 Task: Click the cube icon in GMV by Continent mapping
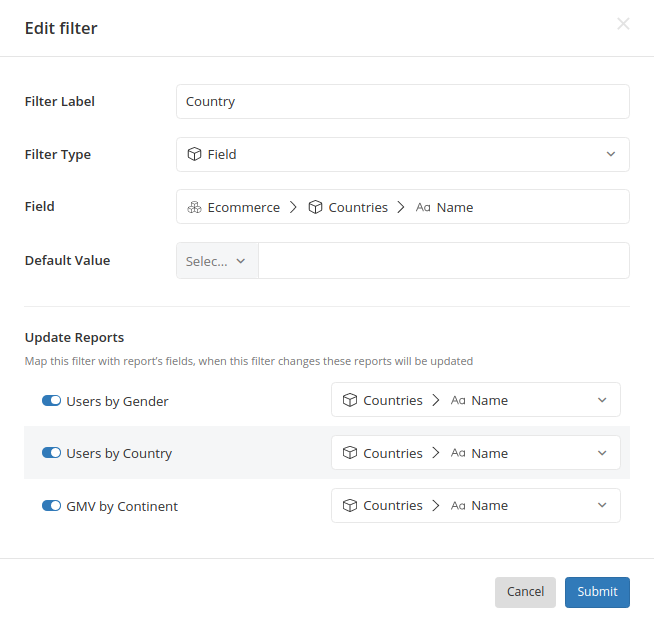click(x=350, y=505)
